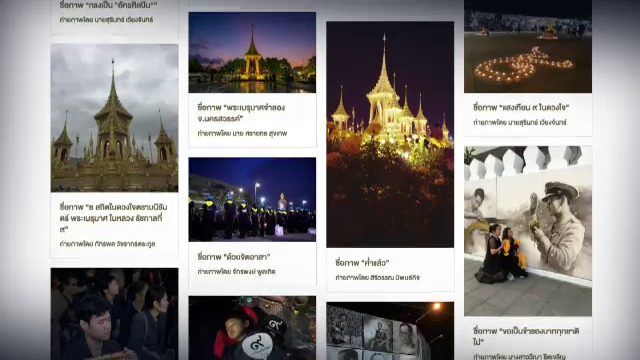The height and width of the screenshot is (360, 640).
Task: Click photographer credit under sunset pavilion photo
Action: (242, 133)
